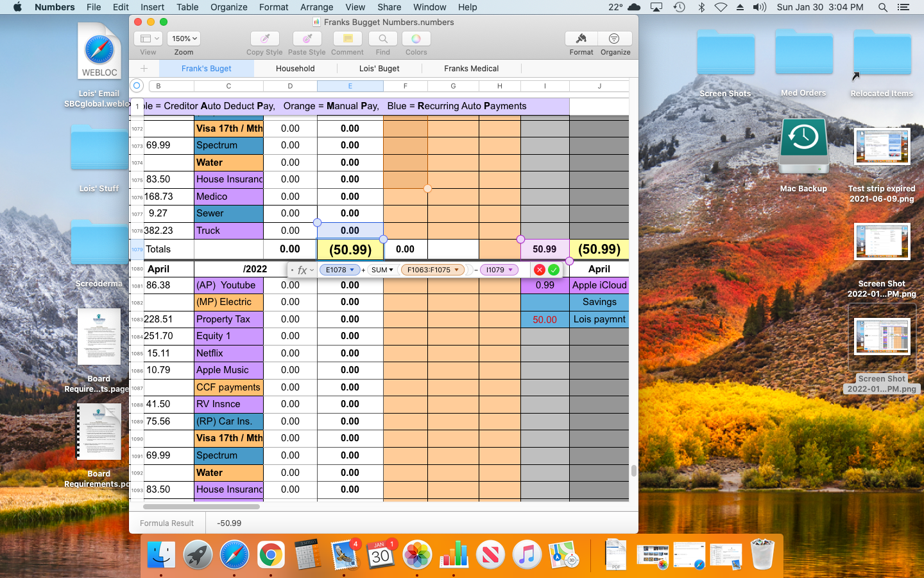924x578 pixels.
Task: Open the SUM function dropdown arrow
Action: coord(391,270)
